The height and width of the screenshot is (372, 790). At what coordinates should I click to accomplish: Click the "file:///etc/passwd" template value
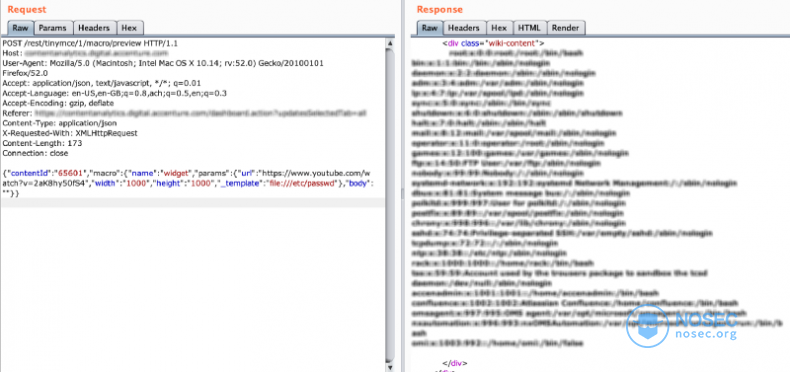(302, 183)
